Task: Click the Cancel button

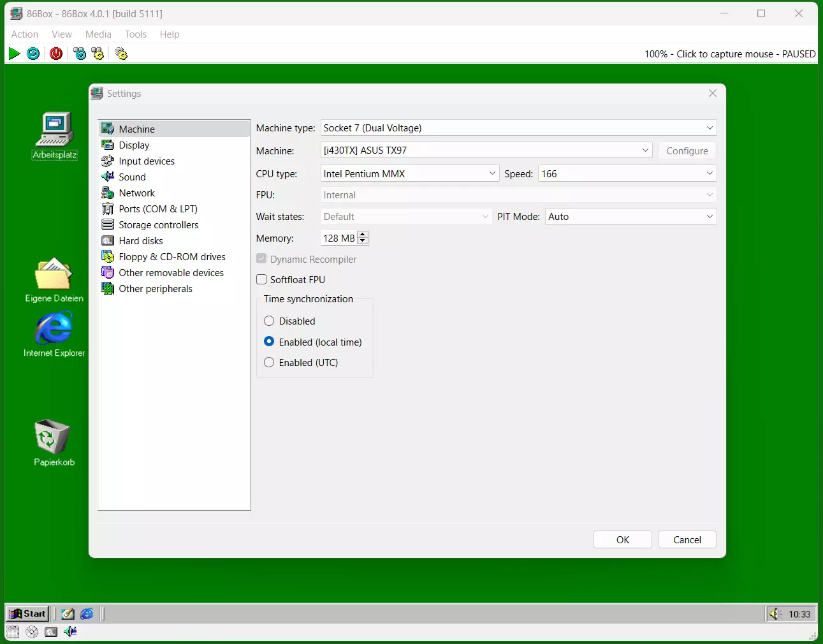Action: pyautogui.click(x=687, y=539)
